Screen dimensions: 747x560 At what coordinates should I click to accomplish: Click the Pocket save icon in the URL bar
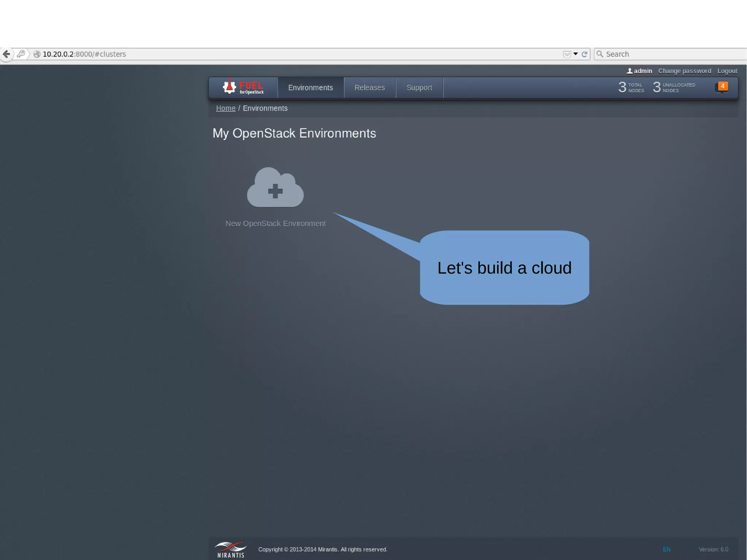click(567, 54)
